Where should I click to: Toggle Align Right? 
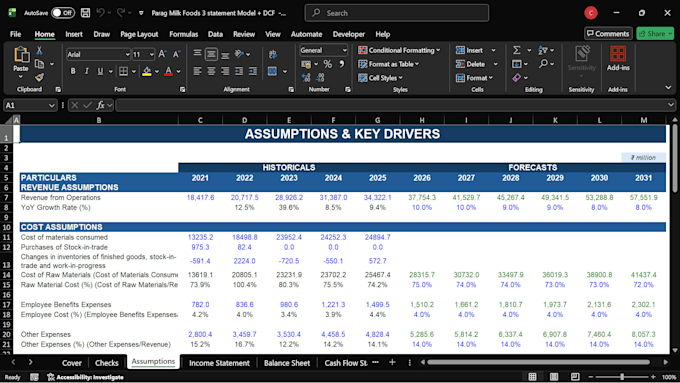[x=225, y=71]
